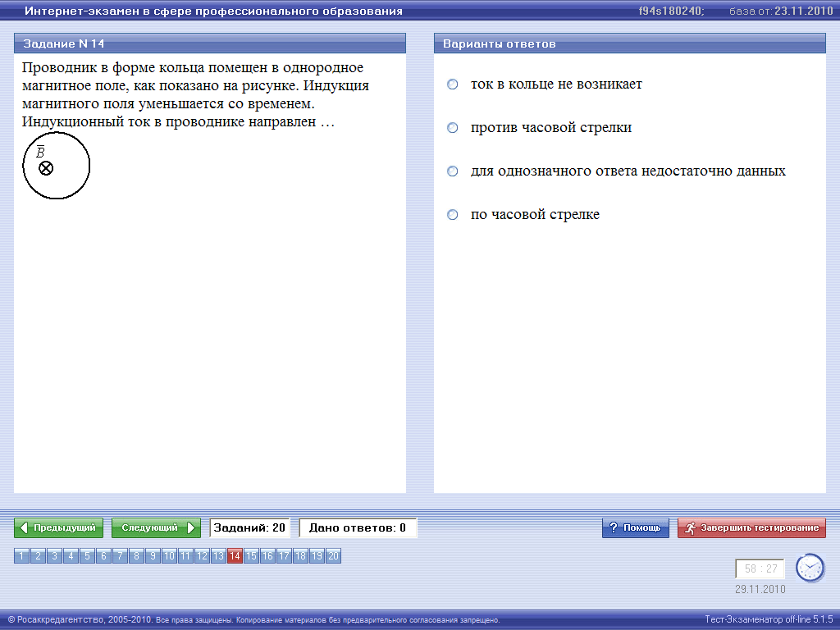The height and width of the screenshot is (630, 840).
Task: Select 'для однозначного ответа недостаточно данных' option
Action: point(453,171)
